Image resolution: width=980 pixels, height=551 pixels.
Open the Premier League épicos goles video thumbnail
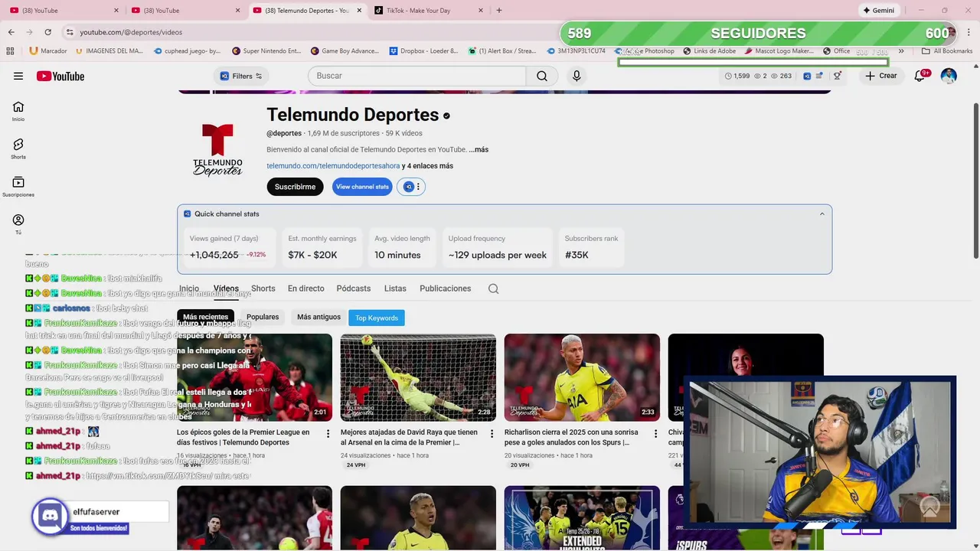pos(254,377)
